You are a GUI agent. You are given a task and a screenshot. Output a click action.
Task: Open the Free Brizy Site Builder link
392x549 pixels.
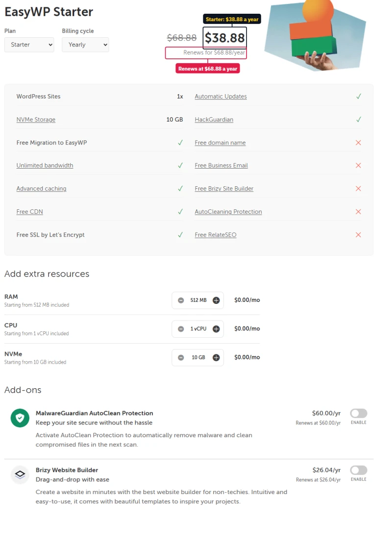(224, 188)
